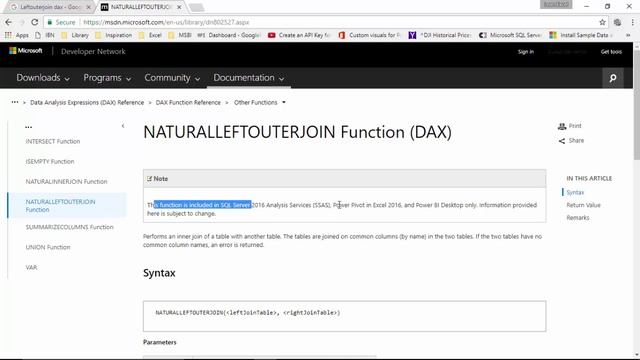Open Dashboard - Google bookmark
The width and height of the screenshot is (640, 360).
point(229,36)
